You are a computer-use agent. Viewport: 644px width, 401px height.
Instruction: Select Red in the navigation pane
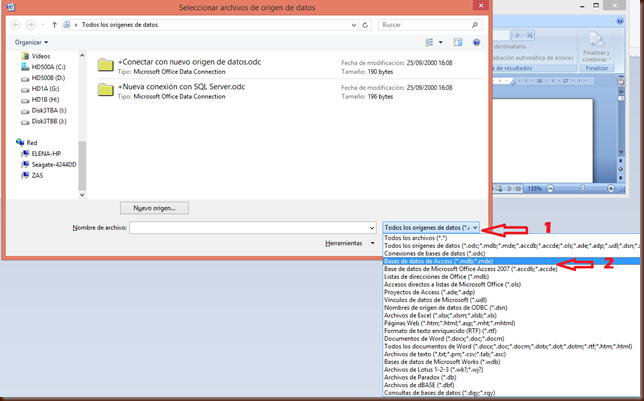[27, 143]
